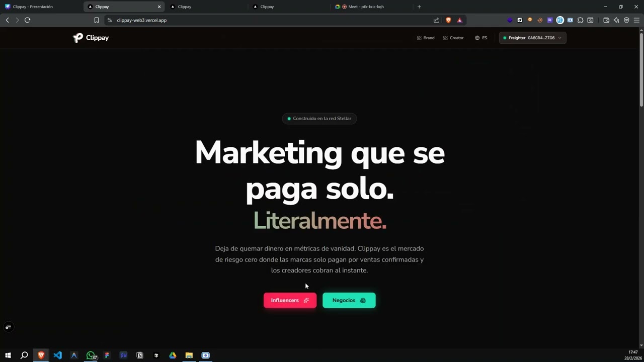Viewport: 644px width, 362px height.
Task: Click the orange ring extension icon
Action: click(530, 20)
